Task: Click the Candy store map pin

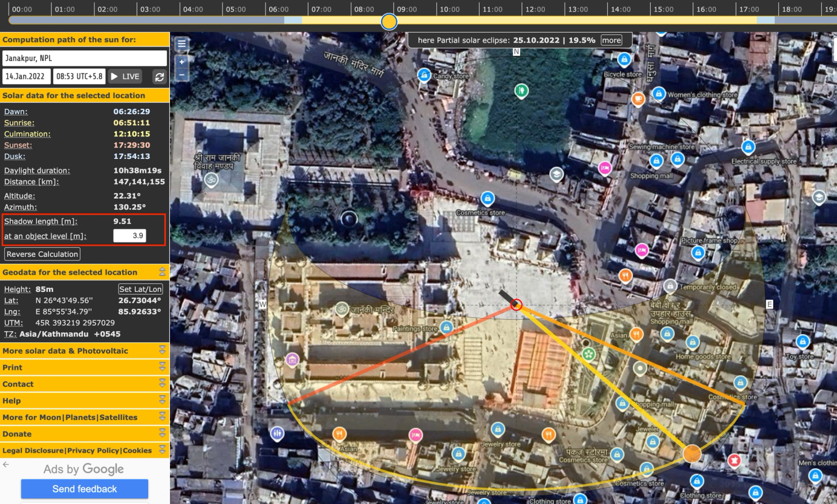Action: 425,76
